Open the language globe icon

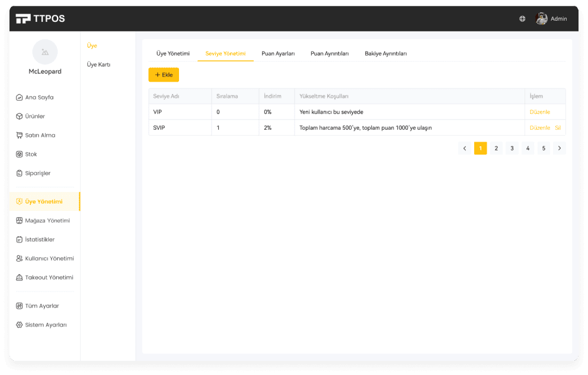522,19
